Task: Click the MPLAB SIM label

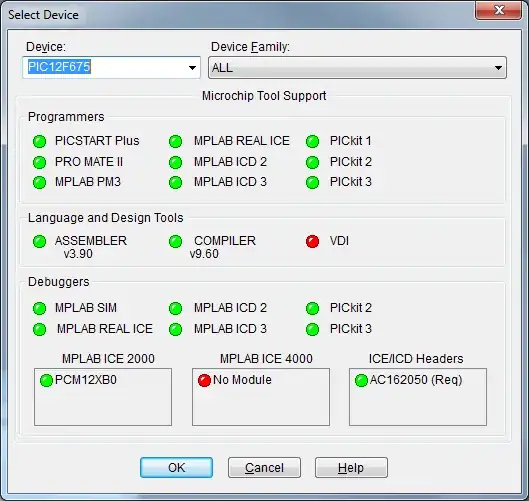Action: point(86,308)
